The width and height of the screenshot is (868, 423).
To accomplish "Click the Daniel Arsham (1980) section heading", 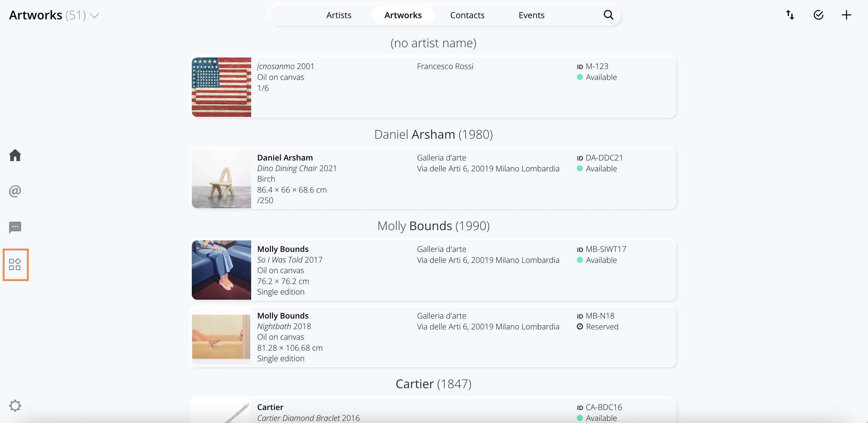I will (x=434, y=134).
